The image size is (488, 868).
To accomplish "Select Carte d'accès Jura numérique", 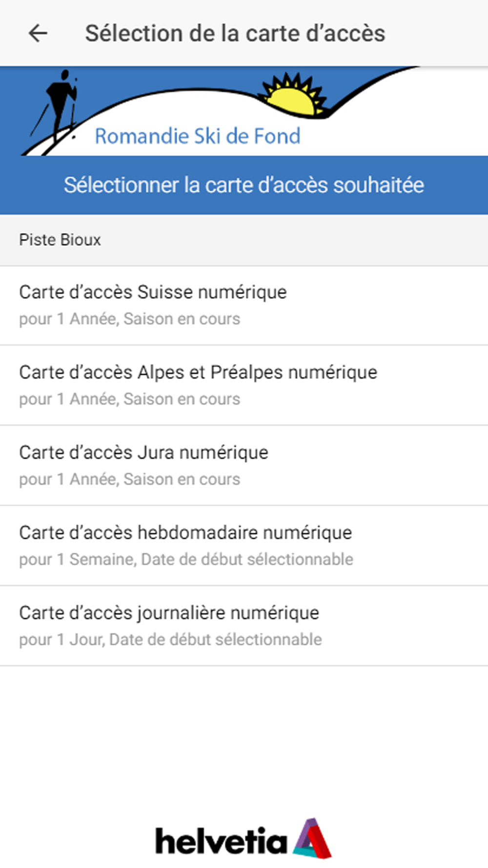I will [x=143, y=453].
